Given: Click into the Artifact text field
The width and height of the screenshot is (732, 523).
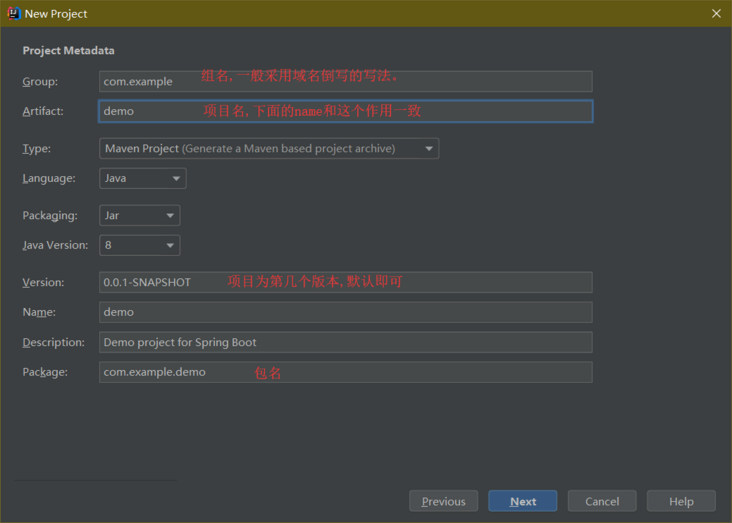Looking at the screenshot, I should coord(345,111).
